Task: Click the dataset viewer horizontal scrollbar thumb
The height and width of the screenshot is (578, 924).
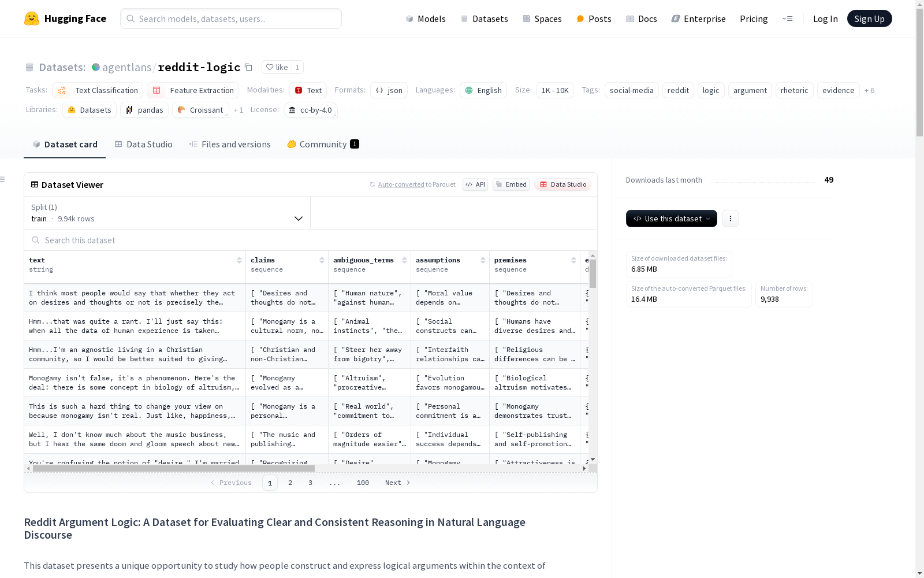Action: coord(174,469)
